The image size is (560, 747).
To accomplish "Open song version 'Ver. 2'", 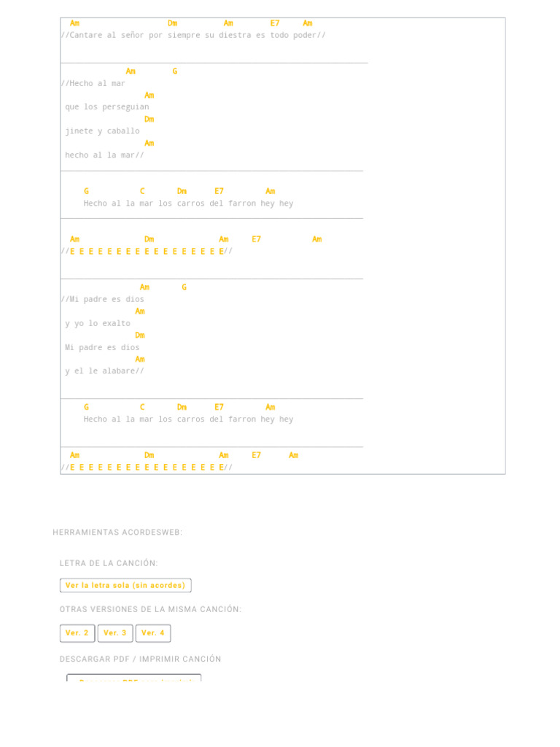I will click(77, 633).
